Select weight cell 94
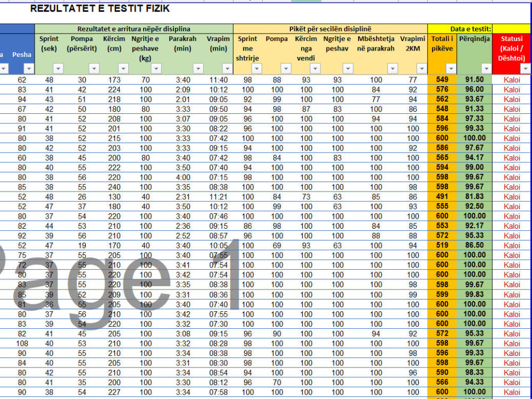This screenshot has height=399, width=532. tap(22, 99)
